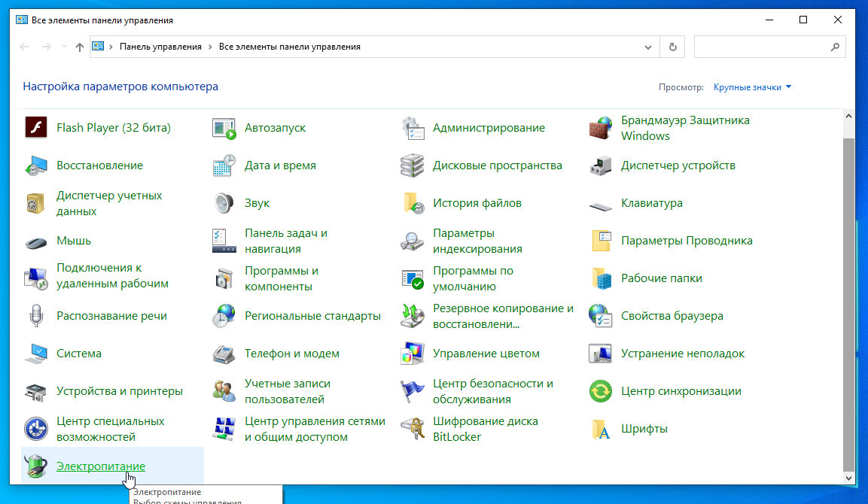Open the Параметры индексирования magnifier icon
The image size is (868, 504).
point(413,241)
